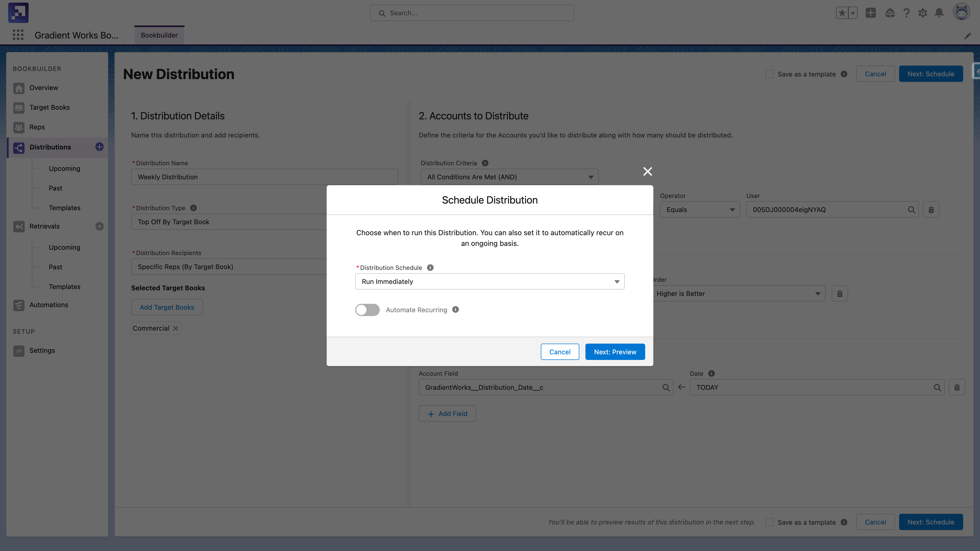Select the Bookbuilder tab
The image size is (980, 551).
(x=159, y=35)
